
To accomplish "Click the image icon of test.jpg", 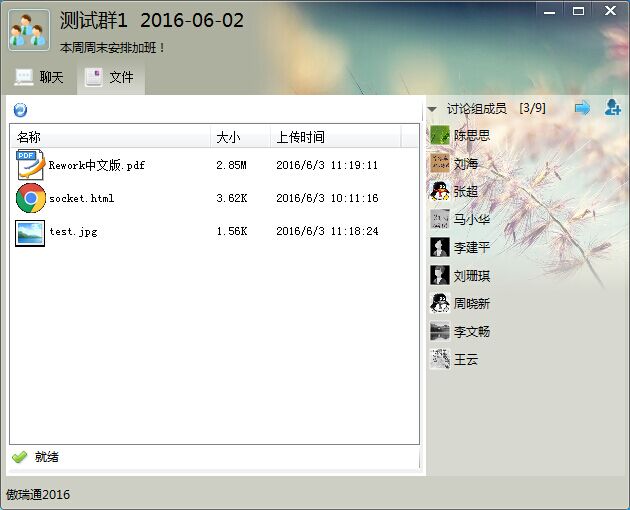I will (x=30, y=233).
